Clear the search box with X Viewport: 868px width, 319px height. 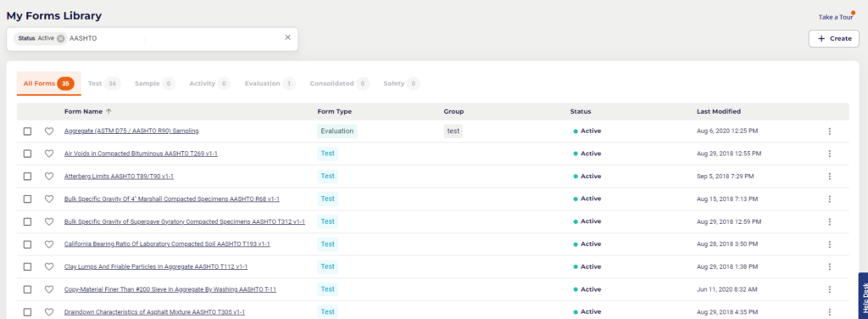pyautogui.click(x=288, y=37)
